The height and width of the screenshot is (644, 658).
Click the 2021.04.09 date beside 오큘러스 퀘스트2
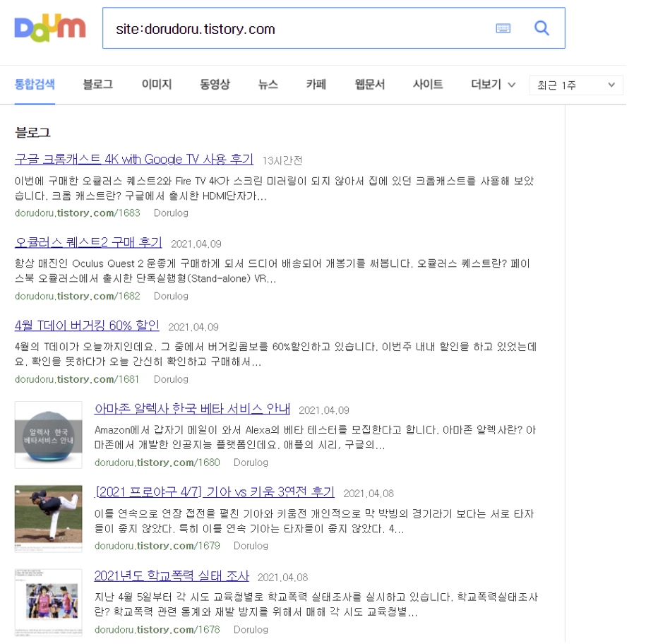tap(196, 244)
